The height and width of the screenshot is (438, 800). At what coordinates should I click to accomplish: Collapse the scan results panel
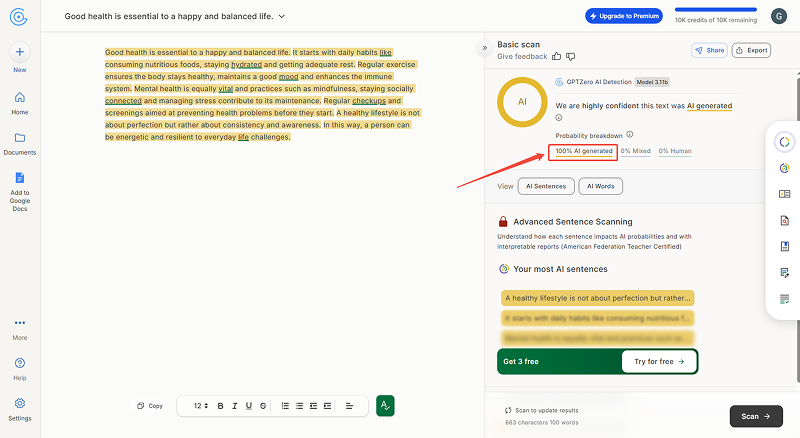(x=484, y=47)
